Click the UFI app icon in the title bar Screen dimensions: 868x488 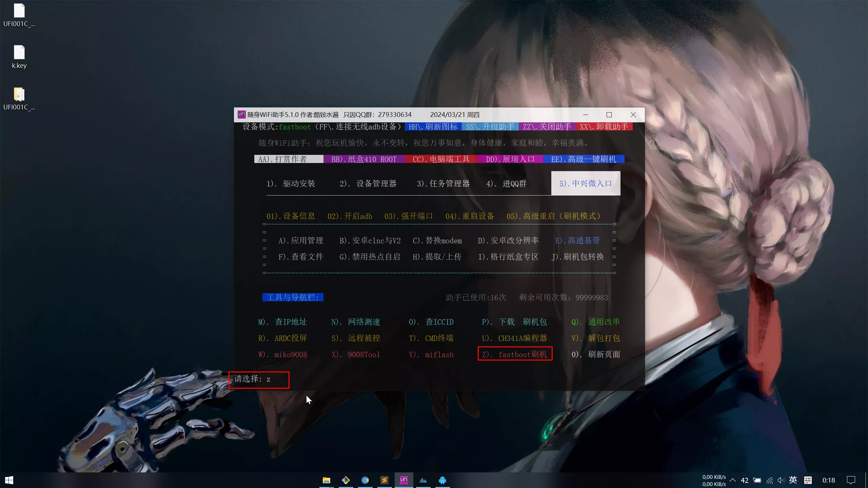click(x=241, y=115)
